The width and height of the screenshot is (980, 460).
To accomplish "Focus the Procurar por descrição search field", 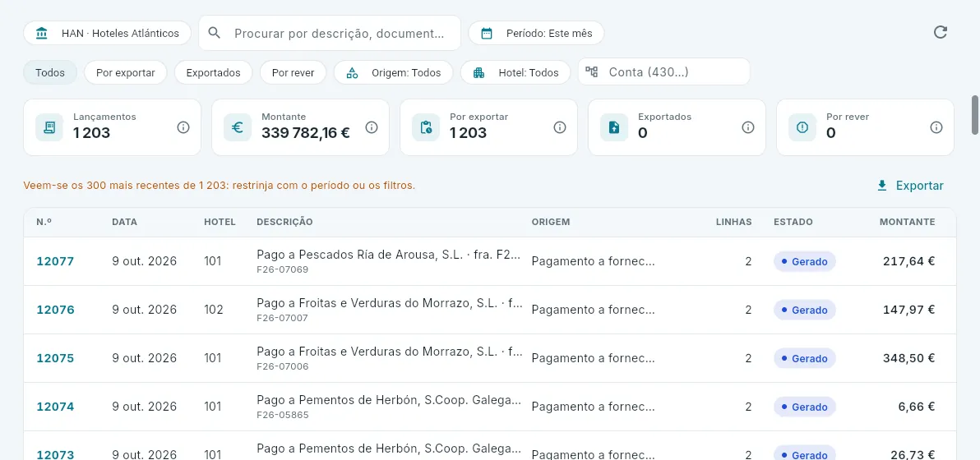I will point(330,33).
